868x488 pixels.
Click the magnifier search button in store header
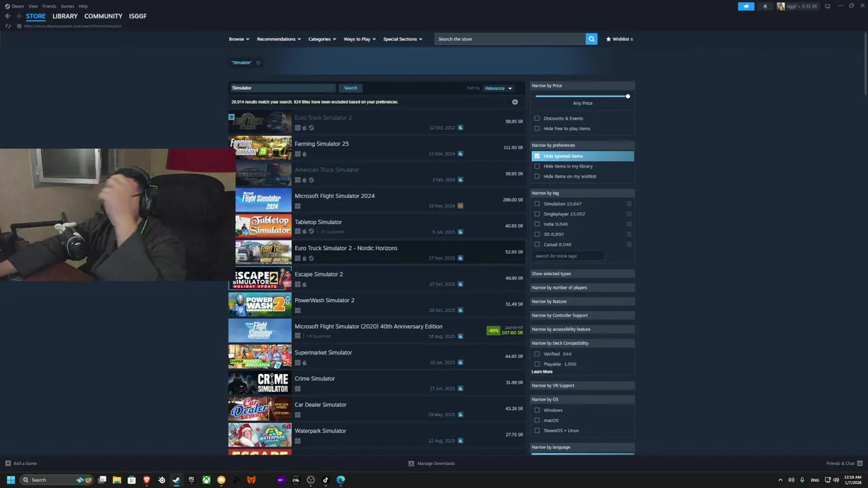(591, 39)
